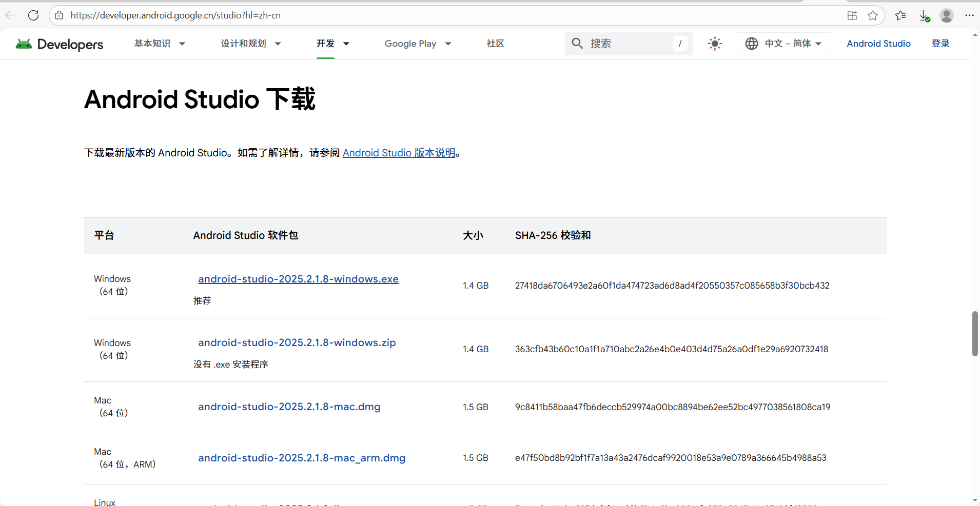Click the search magnifier icon
The width and height of the screenshot is (980, 506).
[x=577, y=44]
